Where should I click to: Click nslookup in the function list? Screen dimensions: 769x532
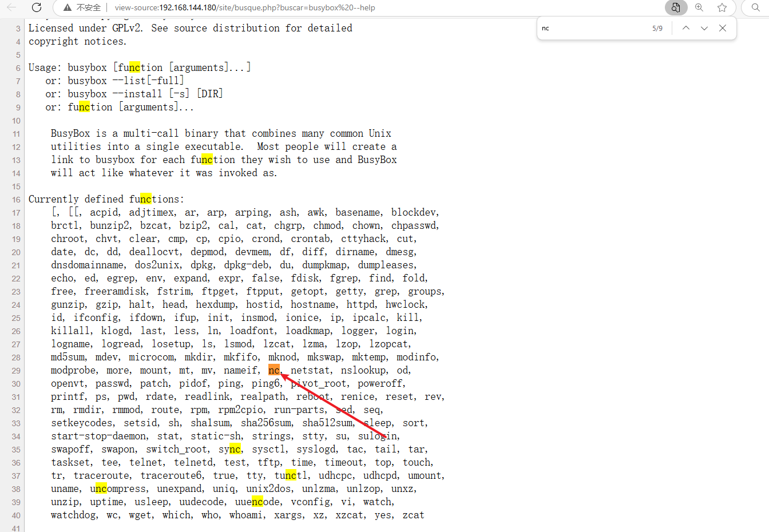pos(363,370)
